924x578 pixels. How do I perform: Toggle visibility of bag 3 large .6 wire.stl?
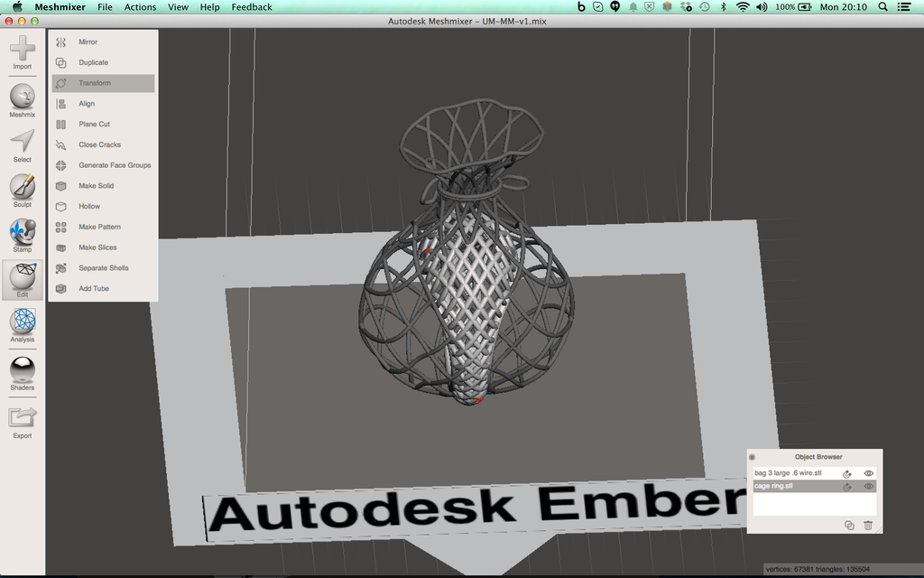pyautogui.click(x=869, y=473)
